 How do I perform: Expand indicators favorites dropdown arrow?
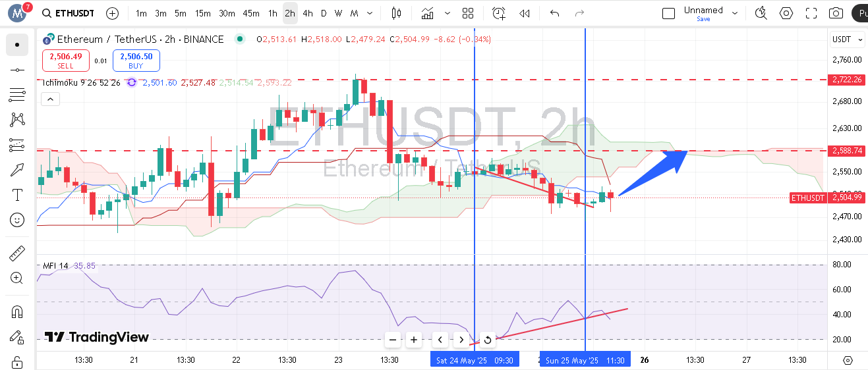pyautogui.click(x=448, y=13)
